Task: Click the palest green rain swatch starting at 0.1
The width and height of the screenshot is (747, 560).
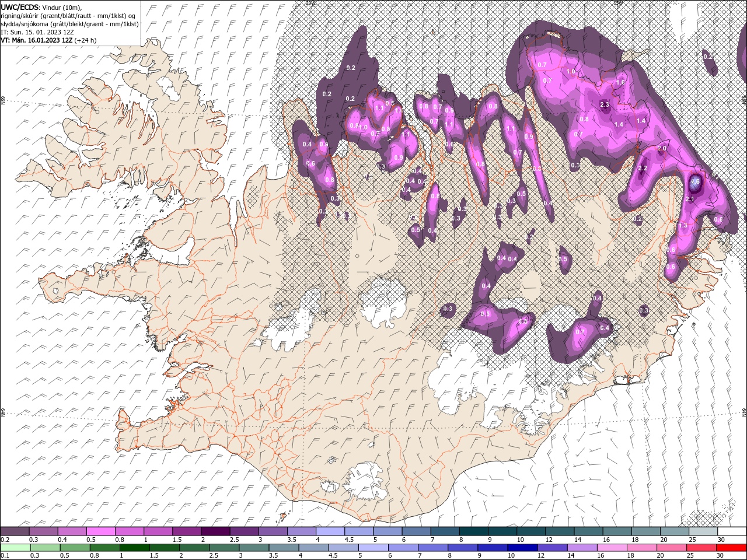Action: (15, 547)
